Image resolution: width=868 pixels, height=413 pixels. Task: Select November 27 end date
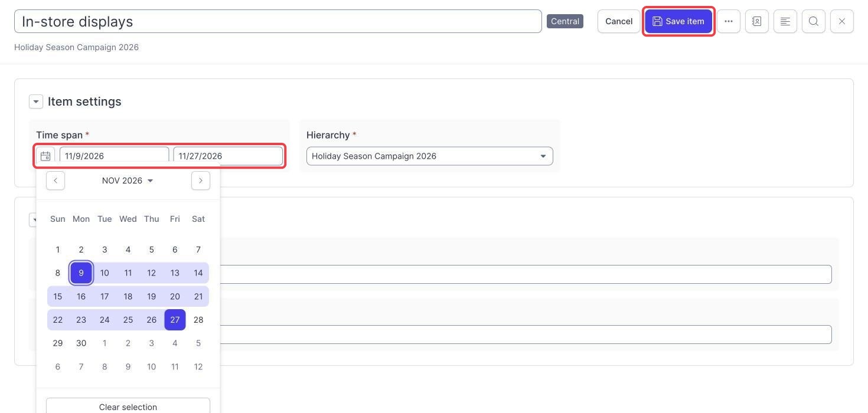click(175, 320)
